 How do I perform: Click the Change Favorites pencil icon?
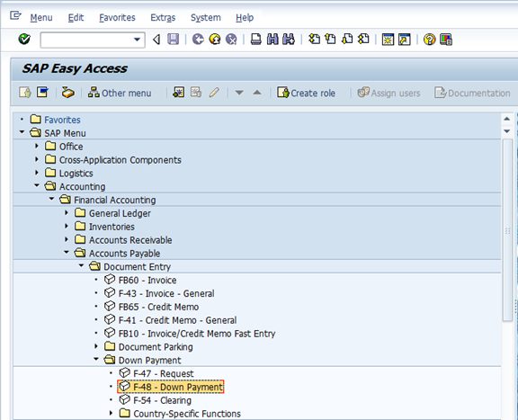(x=214, y=93)
